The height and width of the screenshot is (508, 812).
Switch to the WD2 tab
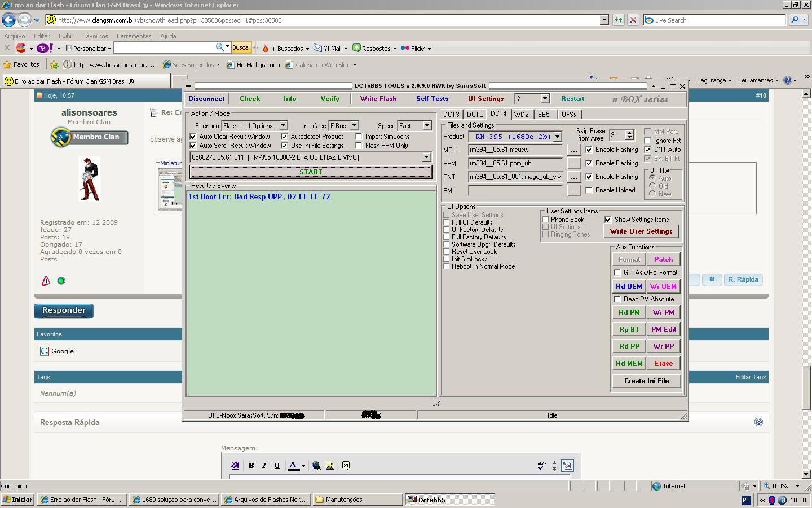522,115
